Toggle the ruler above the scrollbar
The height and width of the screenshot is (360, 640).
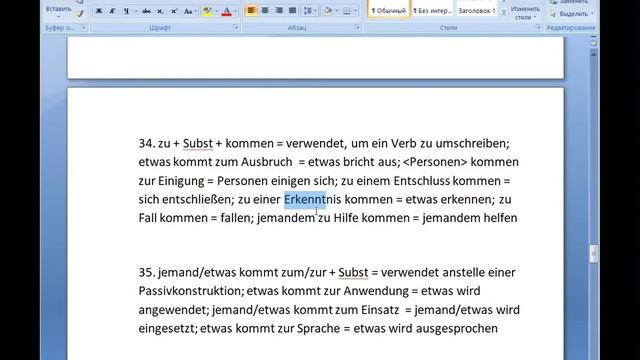pos(593,42)
